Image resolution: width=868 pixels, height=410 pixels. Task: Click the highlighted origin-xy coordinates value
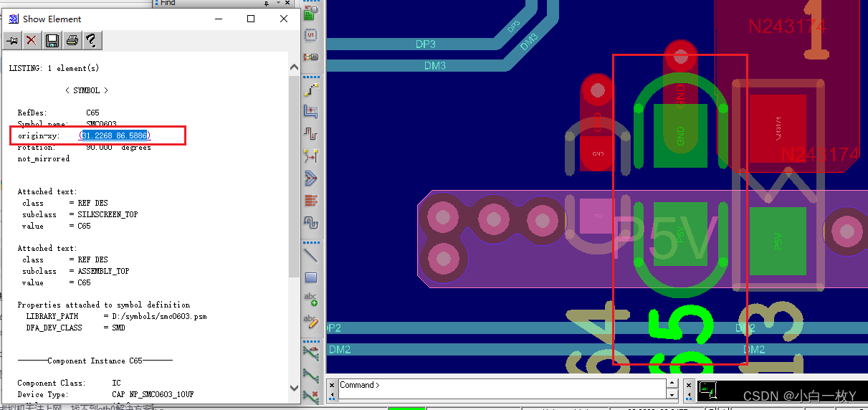pyautogui.click(x=115, y=135)
